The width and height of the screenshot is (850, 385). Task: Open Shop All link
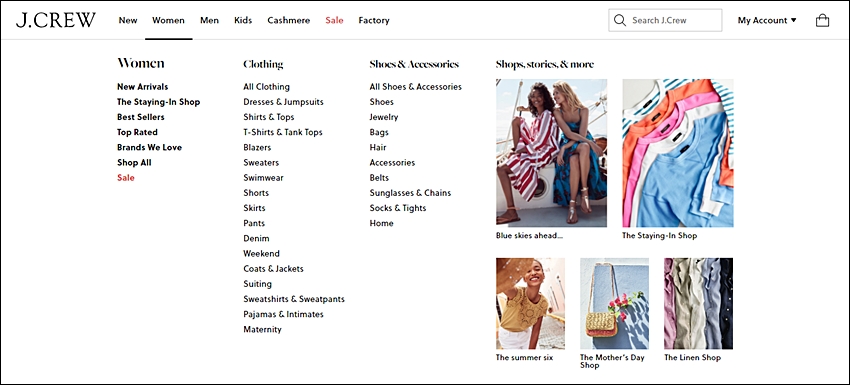click(134, 163)
